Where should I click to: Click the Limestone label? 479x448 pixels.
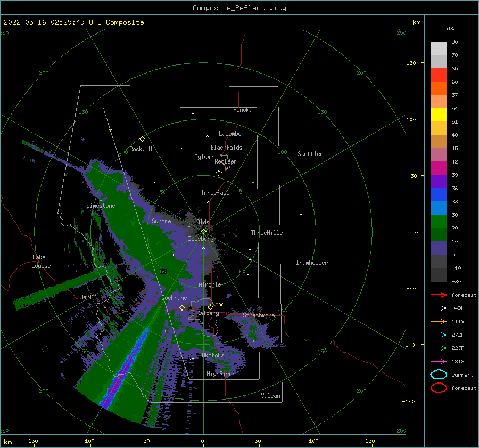[101, 206]
